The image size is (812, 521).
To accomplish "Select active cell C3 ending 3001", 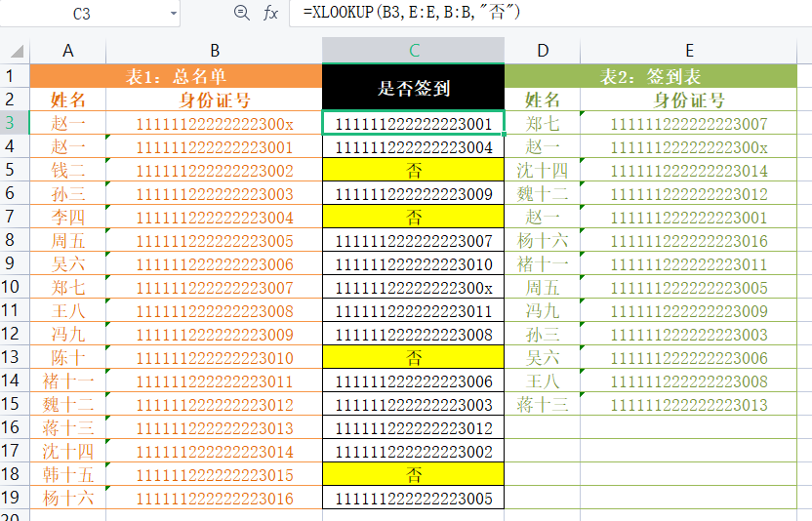I will 413,123.
